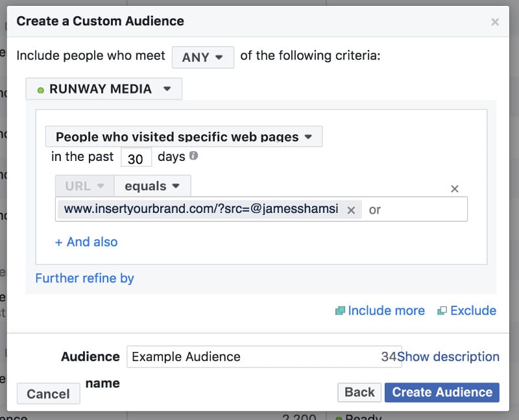Remove the URL rule row with X
Screen dimensions: 519x420
tap(455, 189)
